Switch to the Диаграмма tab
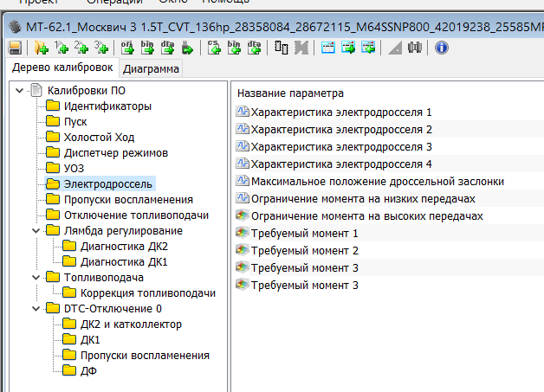544x392 pixels. [152, 69]
